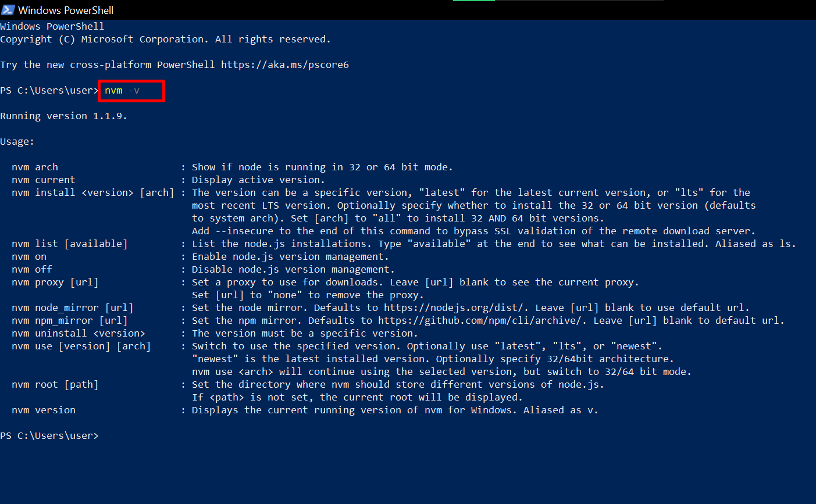The image size is (816, 504).
Task: Click the Windows PowerShell title bar text
Action: 66,10
